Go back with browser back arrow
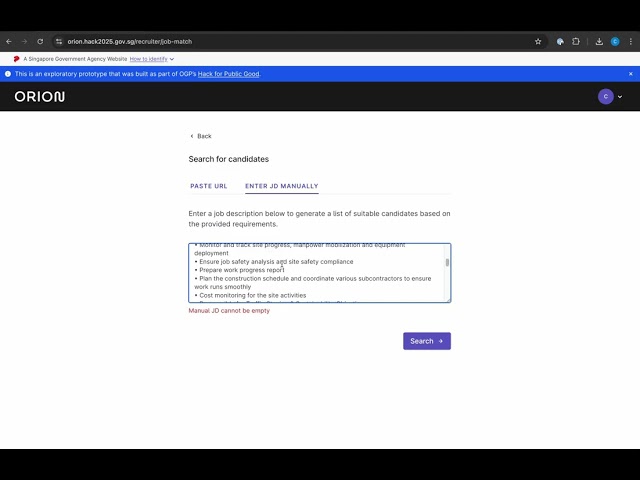640x480 pixels. point(9,42)
